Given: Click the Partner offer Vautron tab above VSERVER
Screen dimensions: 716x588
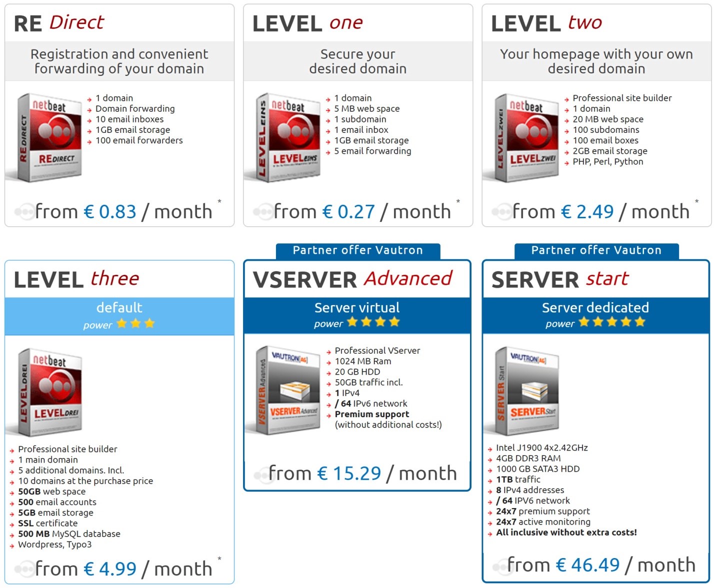Looking at the screenshot, I should [357, 250].
